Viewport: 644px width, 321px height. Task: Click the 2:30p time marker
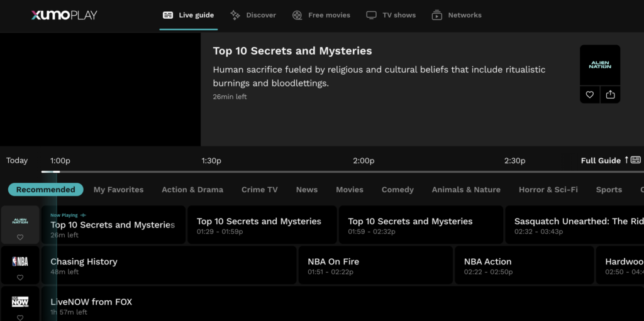(514, 161)
